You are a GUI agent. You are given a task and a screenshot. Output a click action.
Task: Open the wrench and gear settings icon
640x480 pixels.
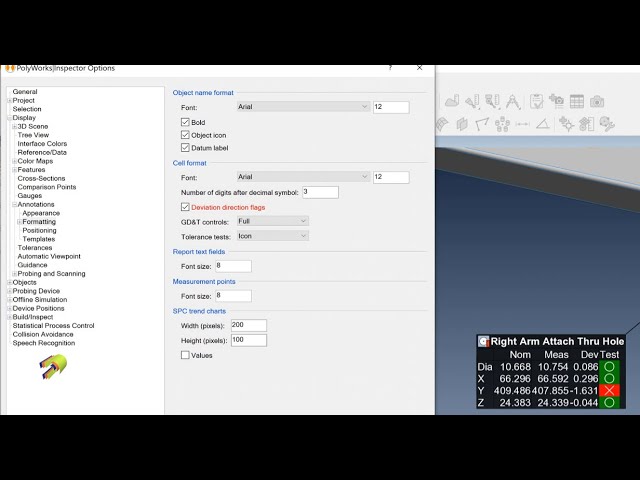pyautogui.click(x=607, y=124)
